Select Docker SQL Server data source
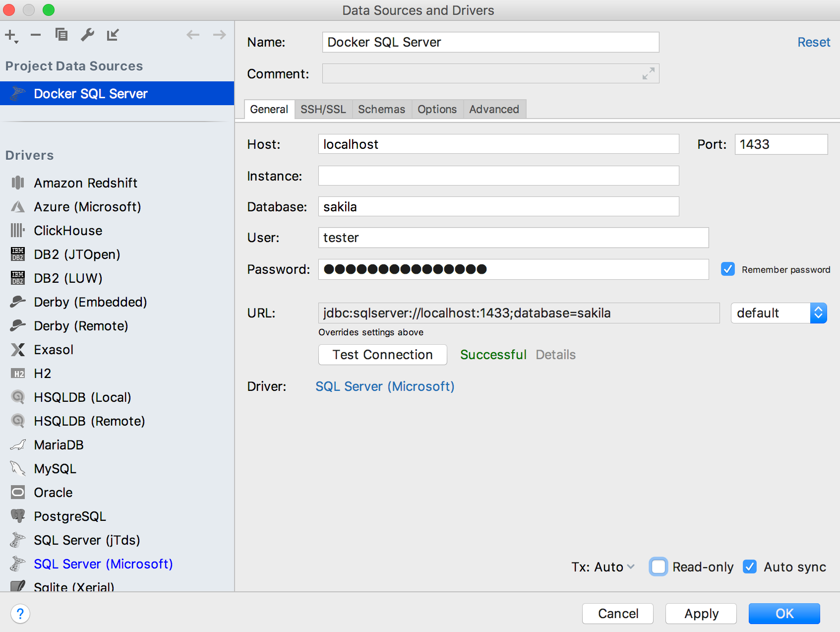Screen dimensions: 840x632 coord(117,93)
